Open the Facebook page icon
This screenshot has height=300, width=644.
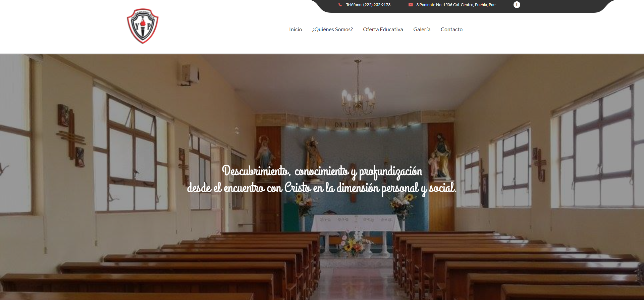(517, 5)
